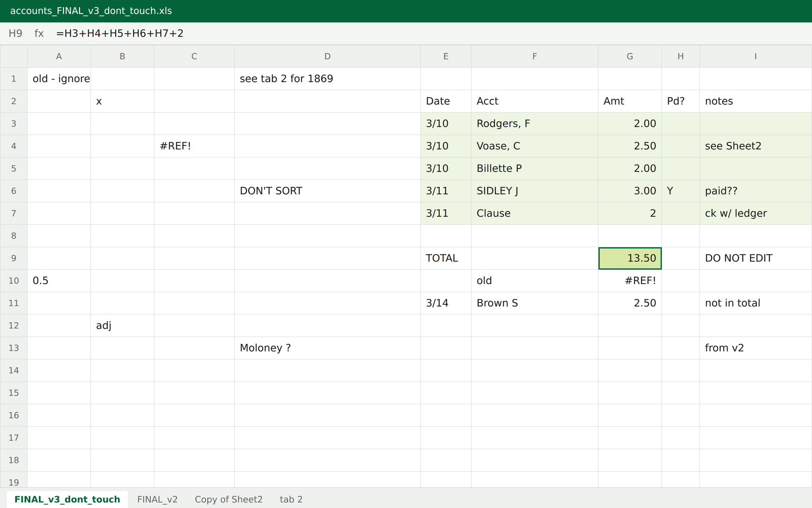
Task: Select the #REF! error cell in column C
Action: pyautogui.click(x=194, y=146)
